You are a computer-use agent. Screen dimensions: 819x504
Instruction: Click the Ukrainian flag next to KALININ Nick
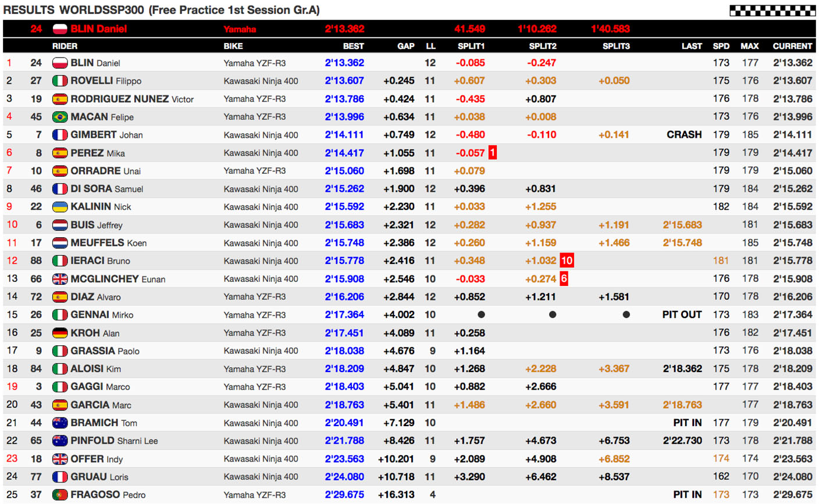tap(60, 207)
